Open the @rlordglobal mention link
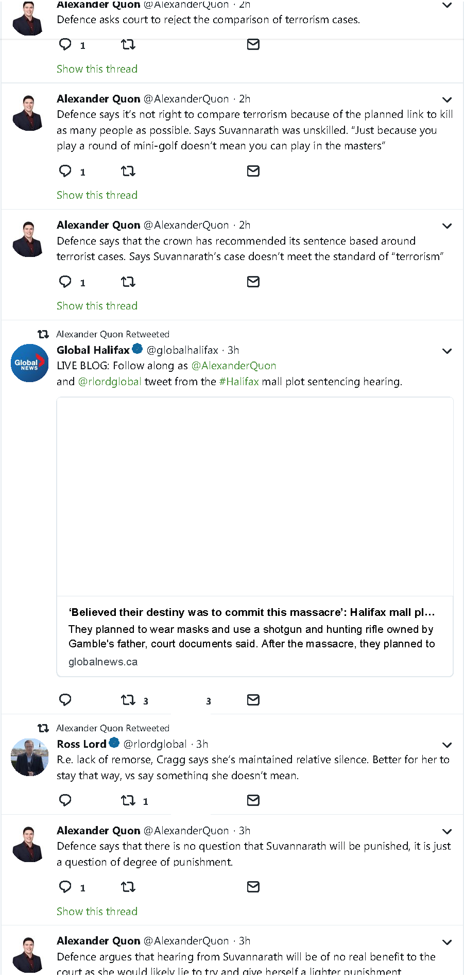The height and width of the screenshot is (980, 464). point(110,382)
